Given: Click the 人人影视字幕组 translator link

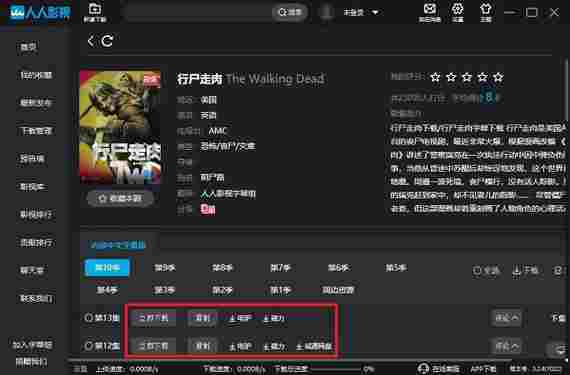Looking at the screenshot, I should tap(228, 194).
